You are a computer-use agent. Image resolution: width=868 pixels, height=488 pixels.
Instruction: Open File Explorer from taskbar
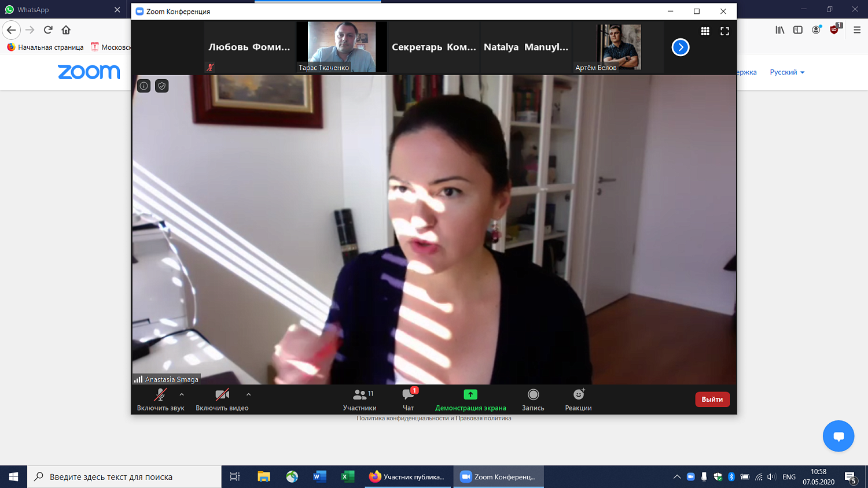(264, 477)
